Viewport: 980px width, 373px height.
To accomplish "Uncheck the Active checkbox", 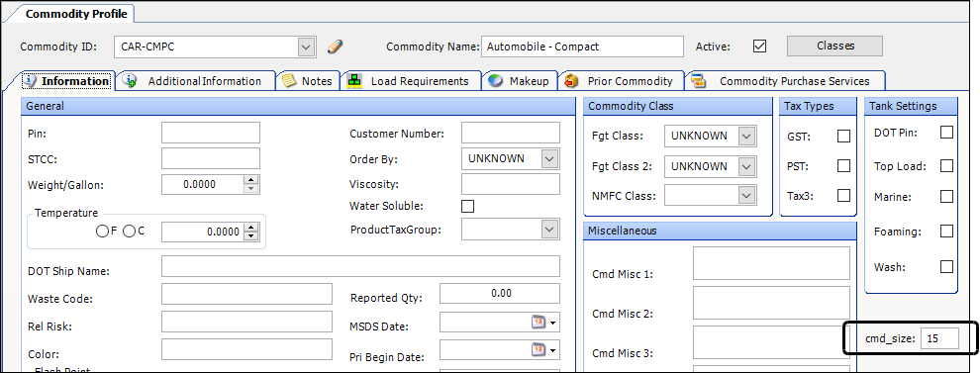I will coord(760,47).
